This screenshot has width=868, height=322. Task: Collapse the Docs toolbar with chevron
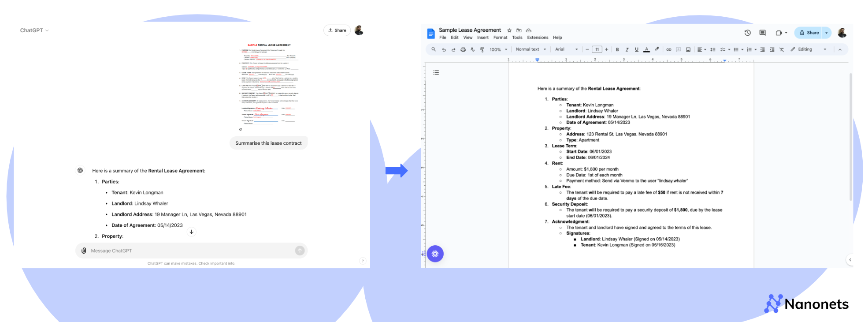point(840,49)
